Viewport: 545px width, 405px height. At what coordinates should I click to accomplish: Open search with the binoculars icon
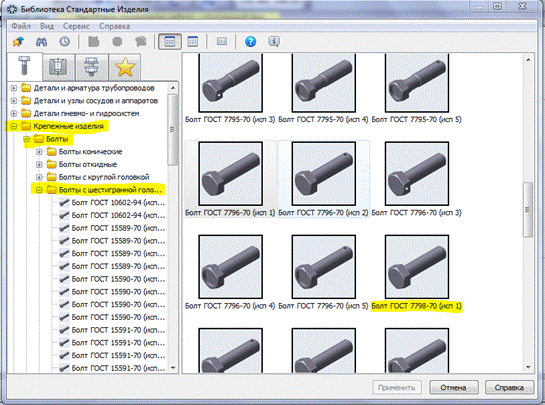click(42, 42)
